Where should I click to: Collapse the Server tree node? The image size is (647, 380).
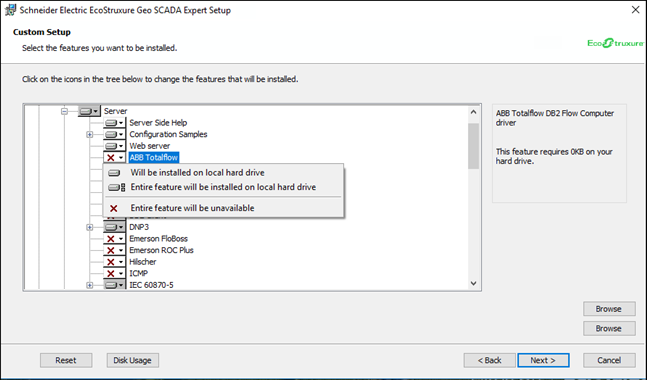coord(64,111)
